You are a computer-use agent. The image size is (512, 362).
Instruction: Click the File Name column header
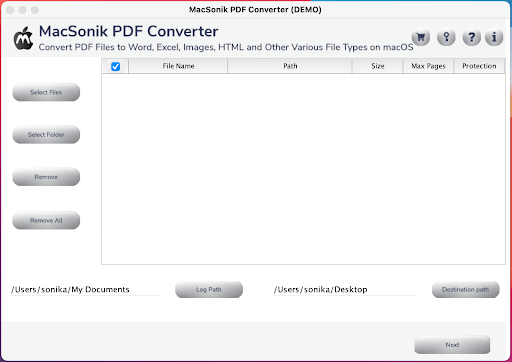(178, 66)
